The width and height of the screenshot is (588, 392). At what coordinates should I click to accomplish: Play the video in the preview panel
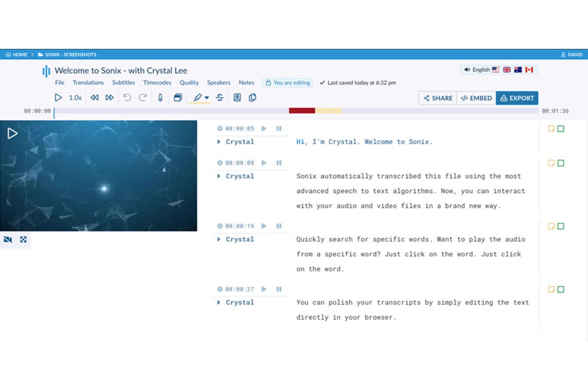pos(12,133)
